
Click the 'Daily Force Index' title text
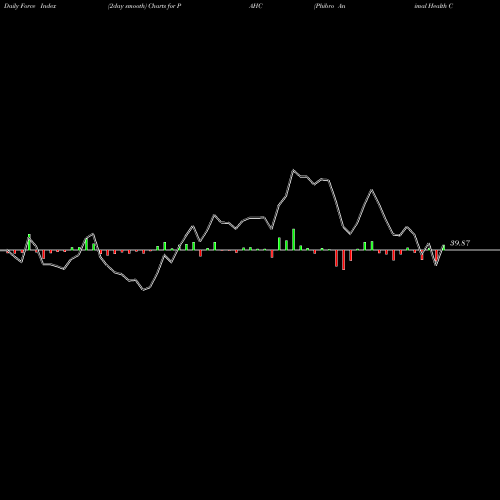point(30,6)
